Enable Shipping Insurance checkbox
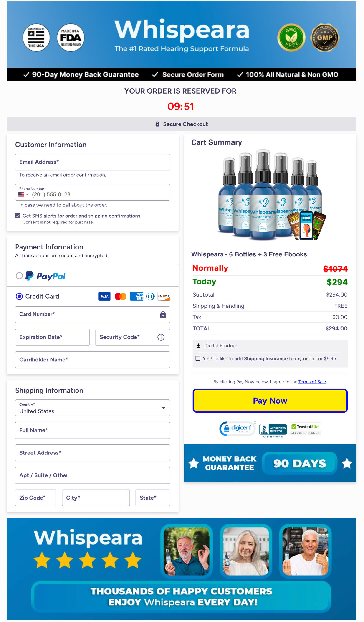The height and width of the screenshot is (622, 364). pos(198,358)
